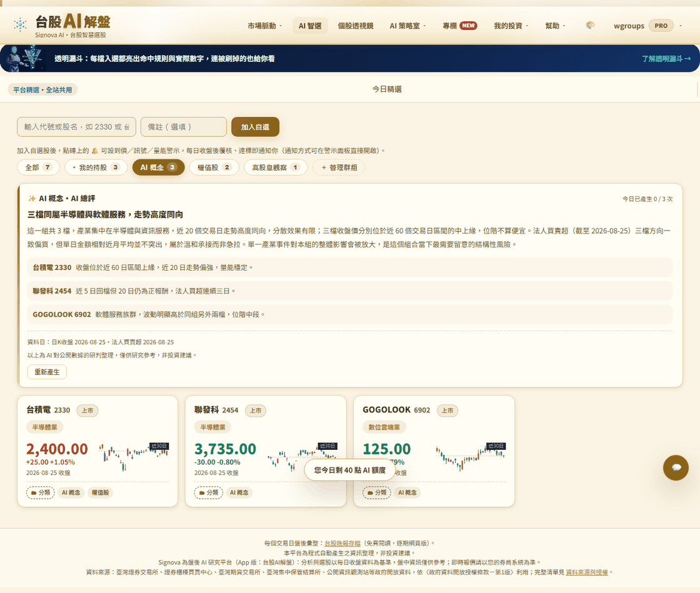The height and width of the screenshot is (593, 700).
Task: Click the 半導體業 tag on 台積電 card
Action: pos(44,427)
